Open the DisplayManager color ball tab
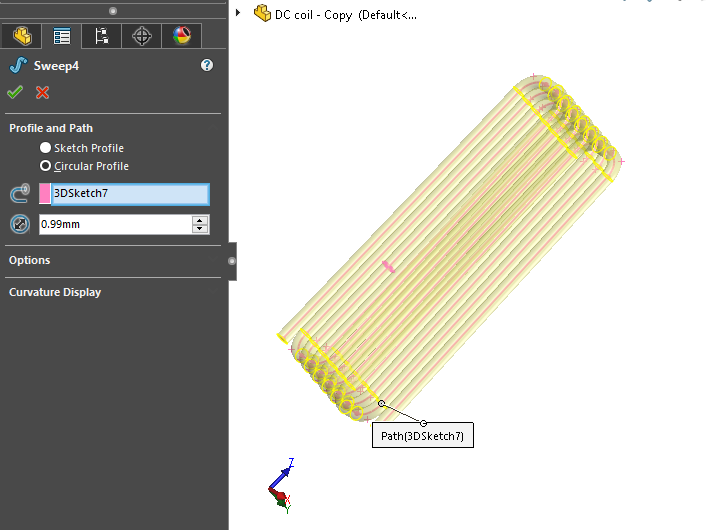Screen dimensions: 720x530 [181, 36]
